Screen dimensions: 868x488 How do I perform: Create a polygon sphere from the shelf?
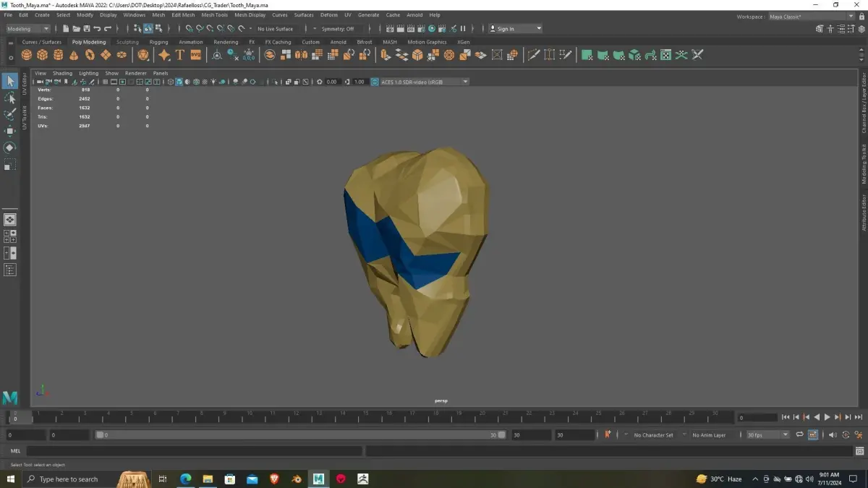[27, 55]
